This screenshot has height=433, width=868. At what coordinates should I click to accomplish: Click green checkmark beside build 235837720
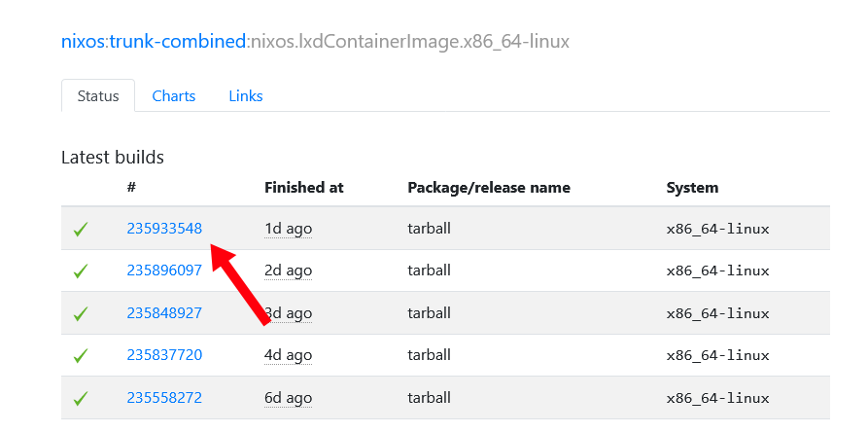click(x=81, y=356)
